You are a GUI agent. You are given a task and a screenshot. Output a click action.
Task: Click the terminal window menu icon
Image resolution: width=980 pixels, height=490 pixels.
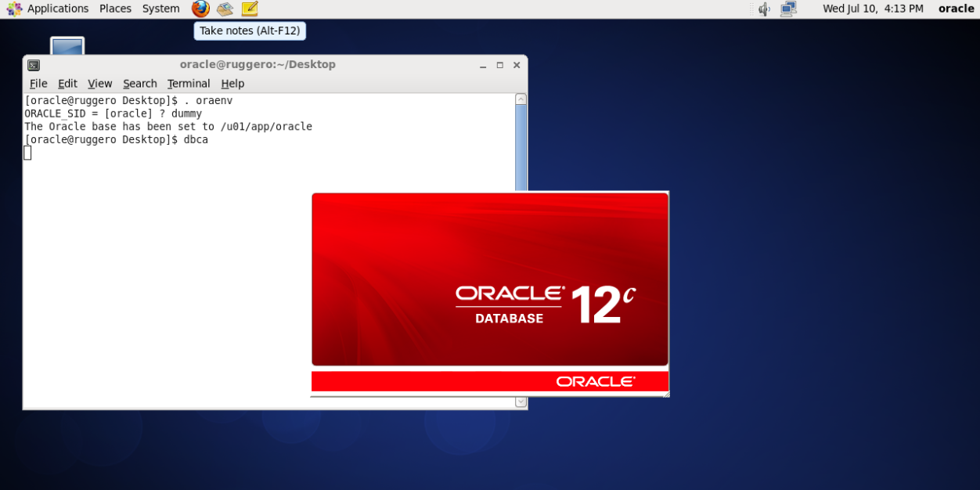click(34, 65)
